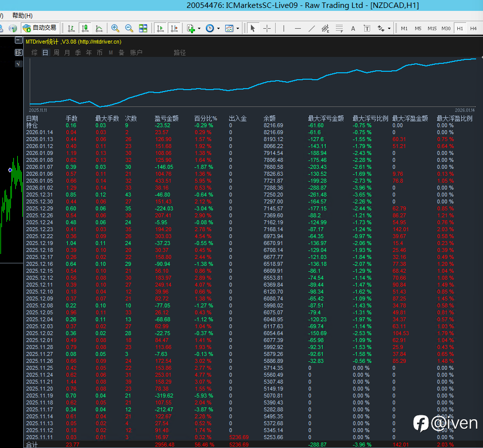Open the add indicator dropdown arrow
Viewport: 483px width, 448px height.
click(x=199, y=28)
